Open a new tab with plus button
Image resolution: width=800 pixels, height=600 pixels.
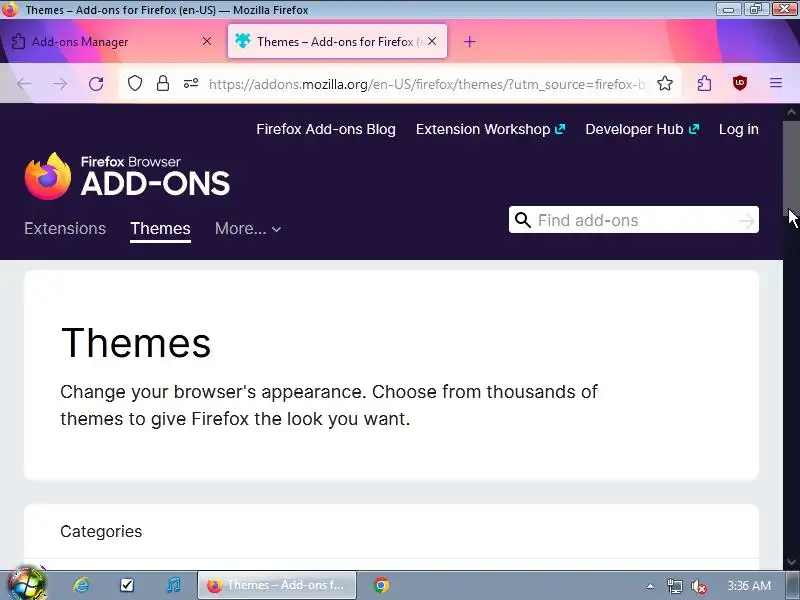469,42
